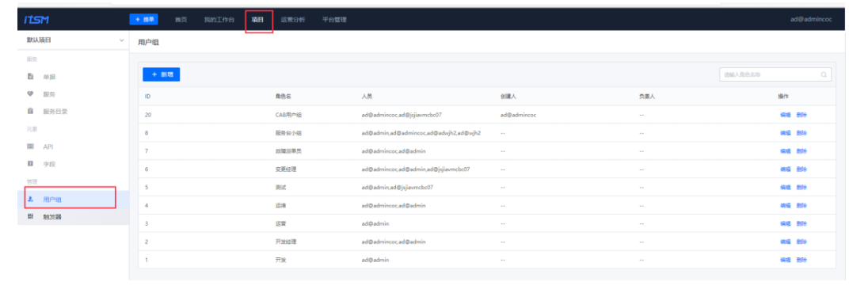
Task: Open the 平台管理 tab
Action: coord(334,19)
